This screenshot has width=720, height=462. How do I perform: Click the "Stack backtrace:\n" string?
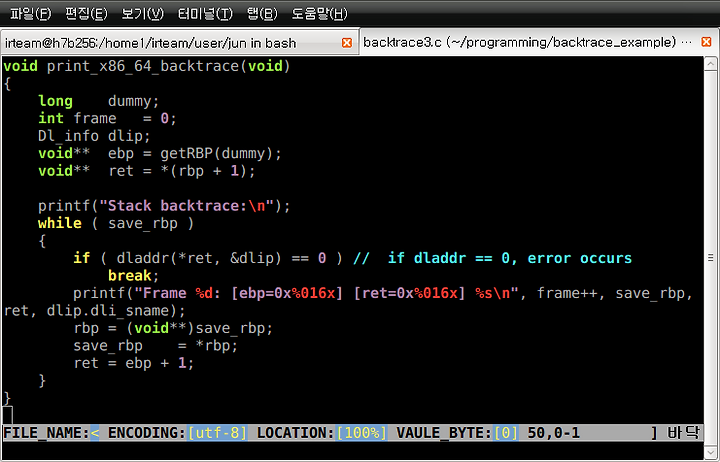(186, 206)
